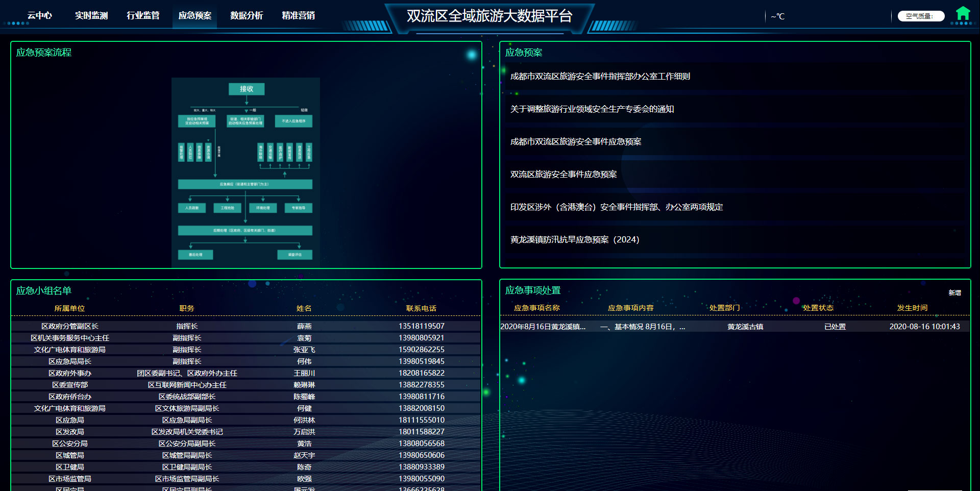
Task: Open 双流区旅游安全事件应急预案 document
Action: pos(563,175)
